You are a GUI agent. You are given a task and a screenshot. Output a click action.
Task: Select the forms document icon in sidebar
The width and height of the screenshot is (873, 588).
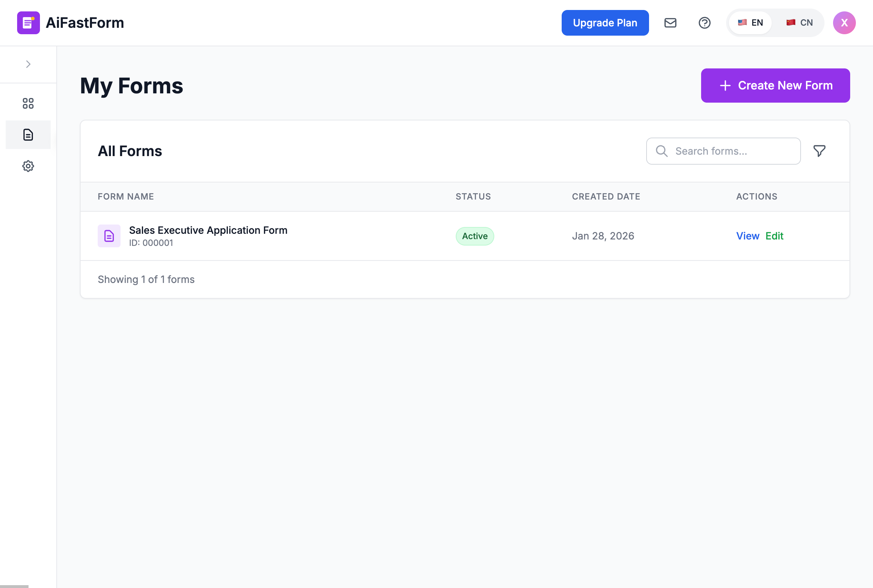tap(28, 135)
